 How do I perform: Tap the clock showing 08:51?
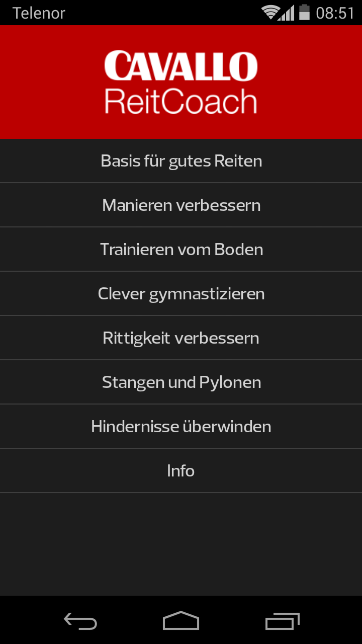pyautogui.click(x=335, y=13)
